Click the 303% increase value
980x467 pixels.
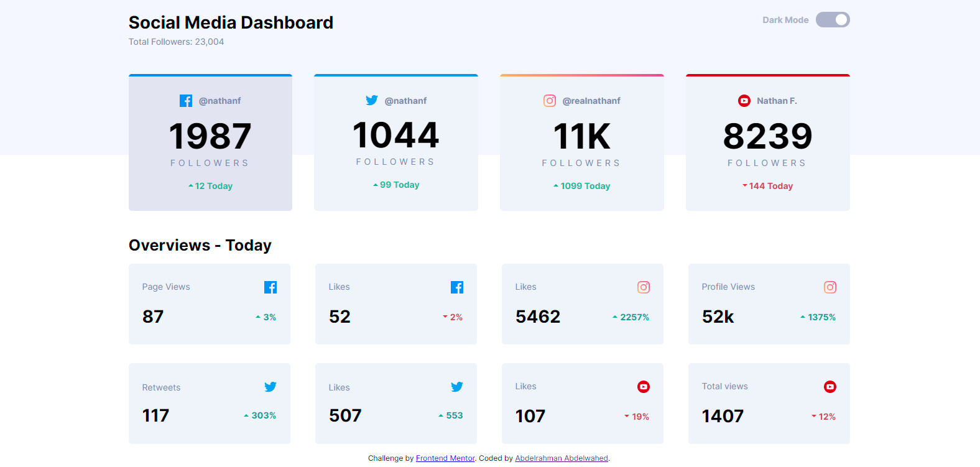click(x=260, y=415)
